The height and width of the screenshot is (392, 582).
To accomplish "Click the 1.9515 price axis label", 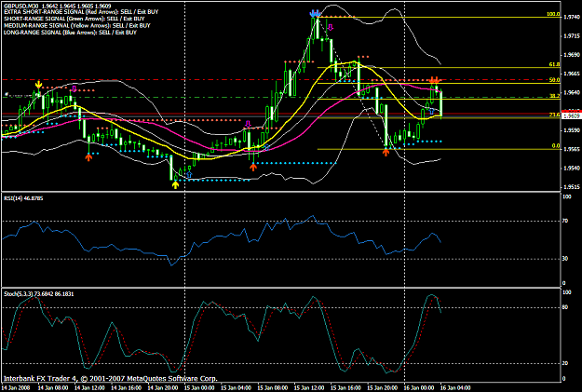I will [572, 187].
